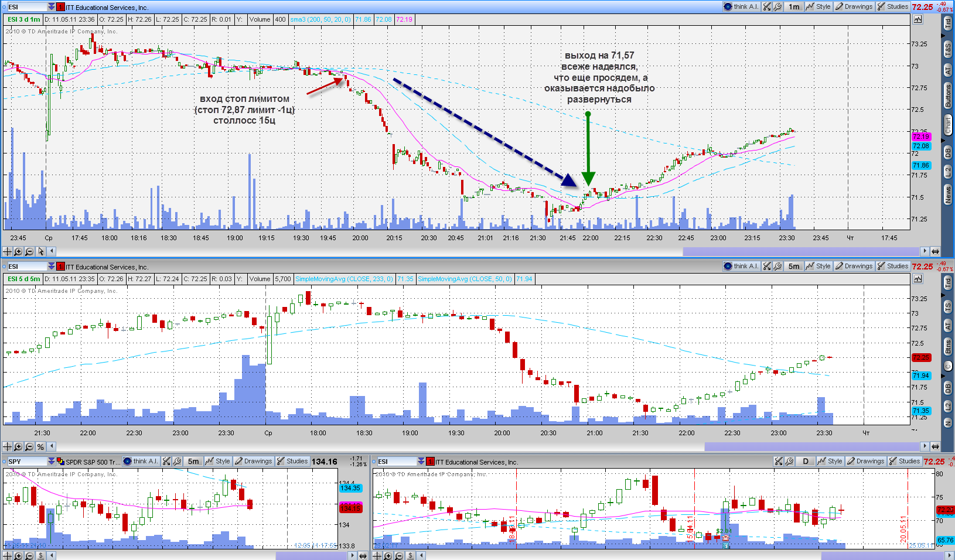Screen dimensions: 955x560
Task: Zoom in on the top ESI chart
Action: coord(18,251)
